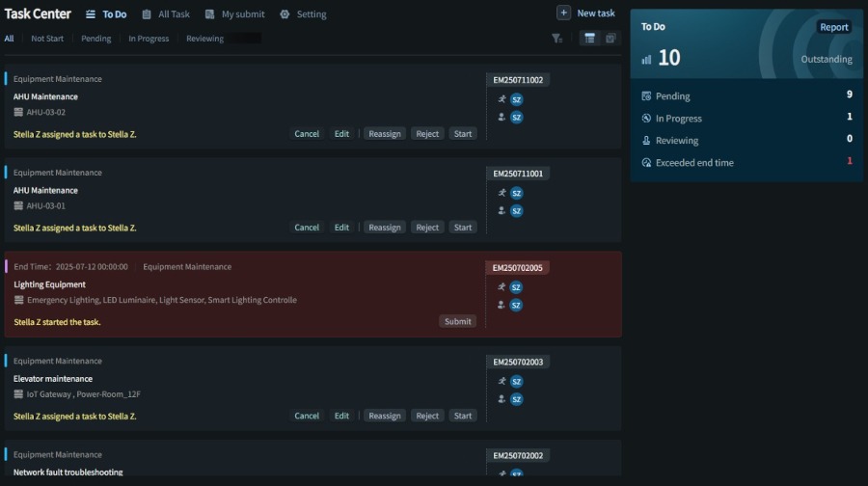Reassign the Elevator maintenance task
Image resolution: width=868 pixels, height=486 pixels.
coord(385,416)
